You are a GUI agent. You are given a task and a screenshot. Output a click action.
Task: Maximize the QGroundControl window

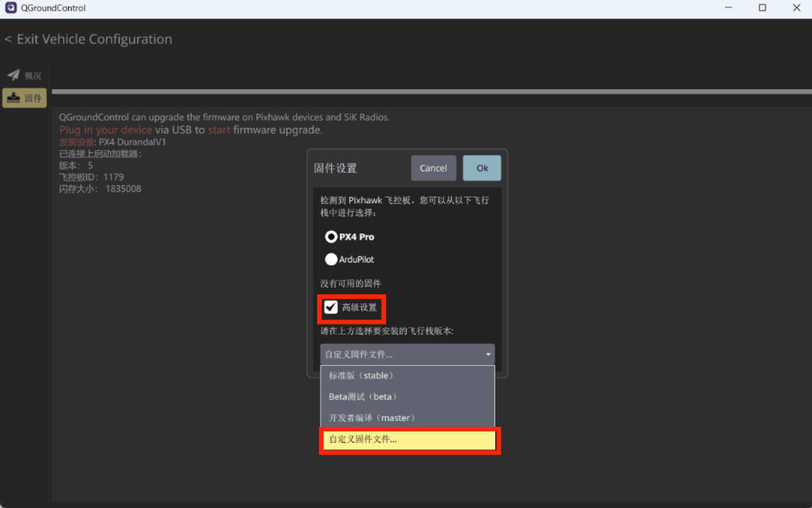[762, 8]
